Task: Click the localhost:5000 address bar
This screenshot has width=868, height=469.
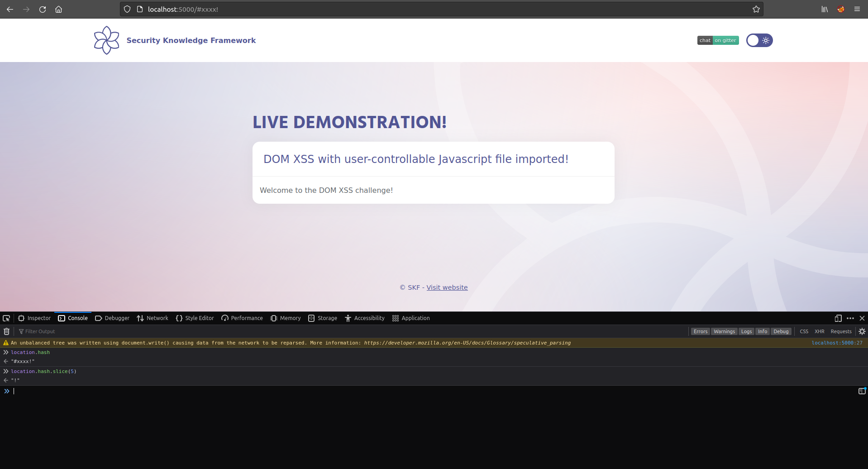Action: tap(441, 9)
